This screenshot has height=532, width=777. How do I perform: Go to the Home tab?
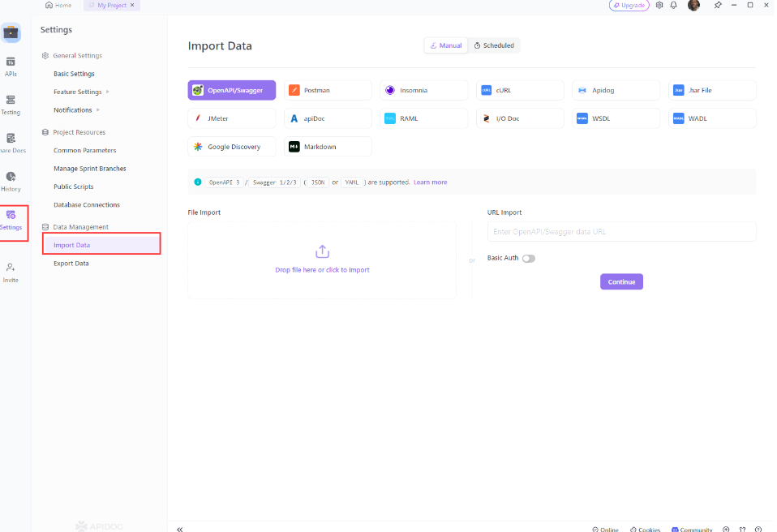[x=58, y=5]
